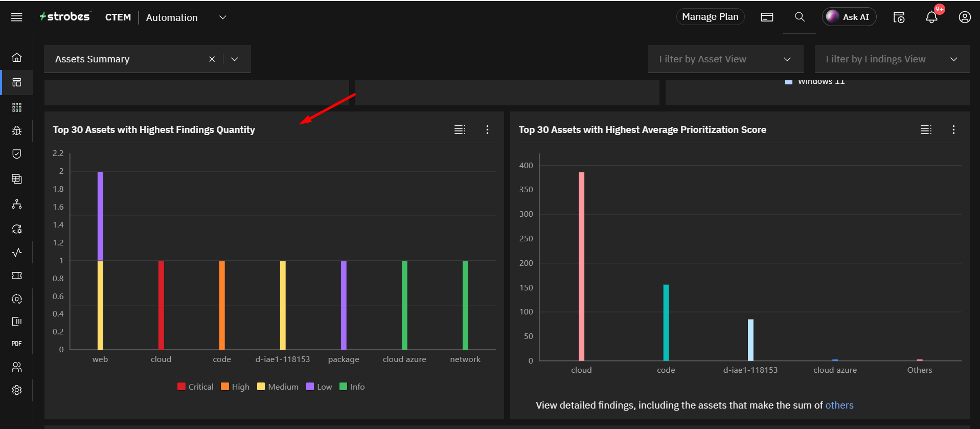Select the CTEM menu item
This screenshot has height=429, width=980.
click(118, 17)
